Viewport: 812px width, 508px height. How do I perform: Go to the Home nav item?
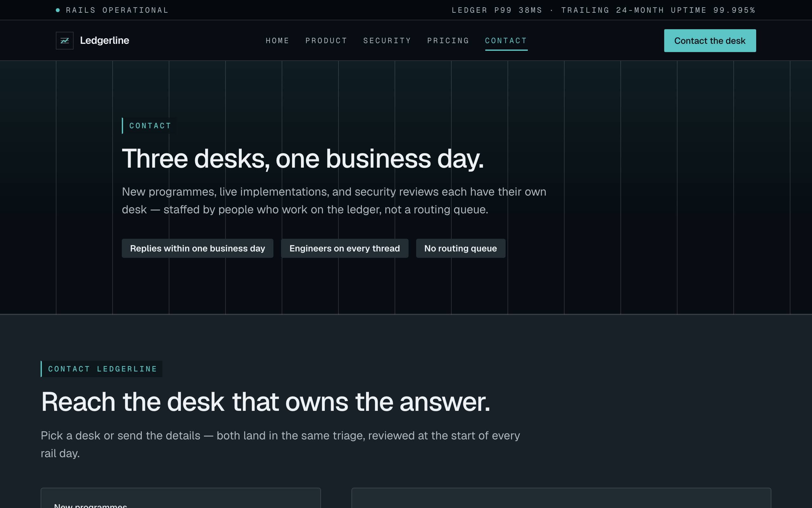[277, 41]
